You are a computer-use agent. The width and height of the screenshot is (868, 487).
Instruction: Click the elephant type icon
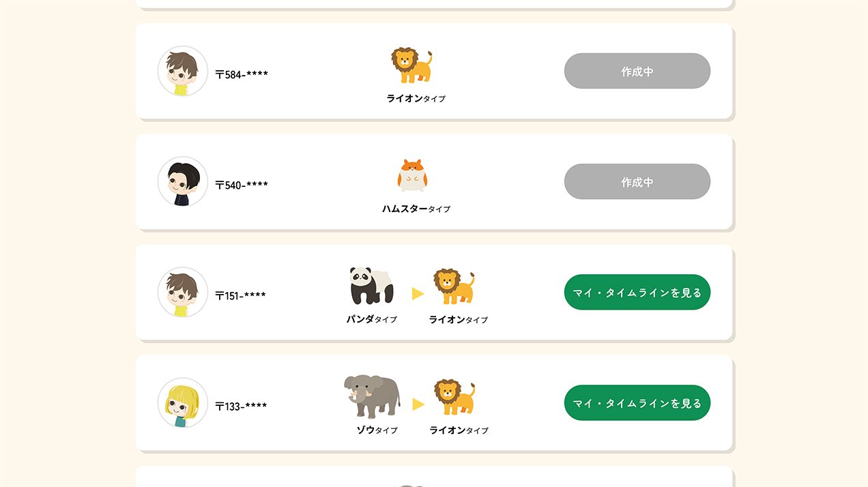(x=372, y=396)
